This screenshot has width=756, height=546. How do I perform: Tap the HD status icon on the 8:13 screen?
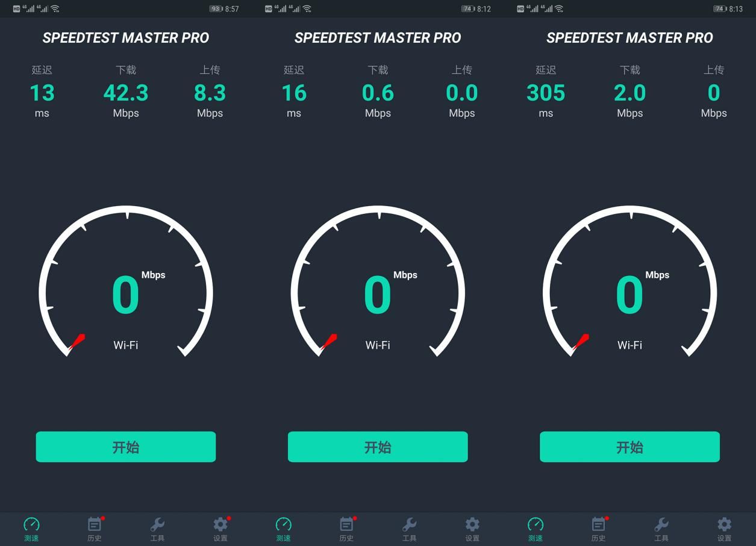tap(520, 9)
